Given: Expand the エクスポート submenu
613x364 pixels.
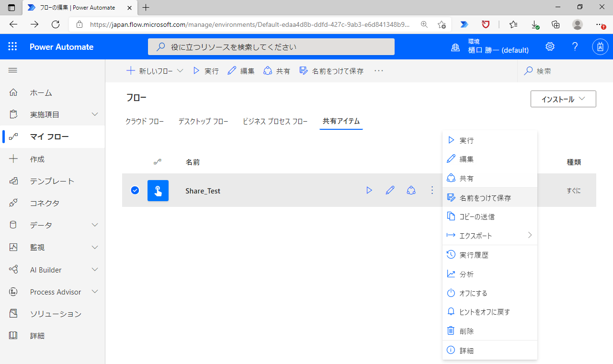Looking at the screenshot, I should point(489,235).
